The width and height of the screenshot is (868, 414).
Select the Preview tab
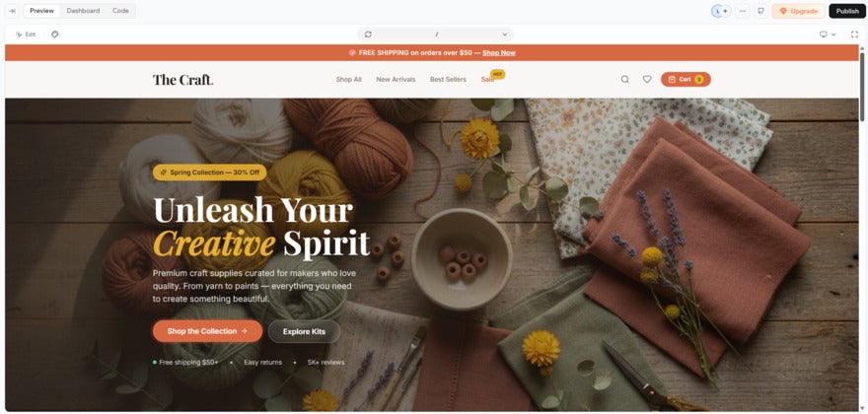[41, 11]
